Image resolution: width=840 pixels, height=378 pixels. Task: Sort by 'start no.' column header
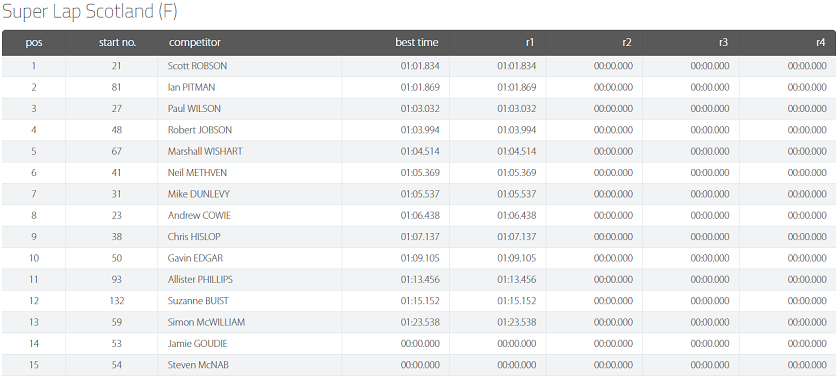pyautogui.click(x=117, y=43)
